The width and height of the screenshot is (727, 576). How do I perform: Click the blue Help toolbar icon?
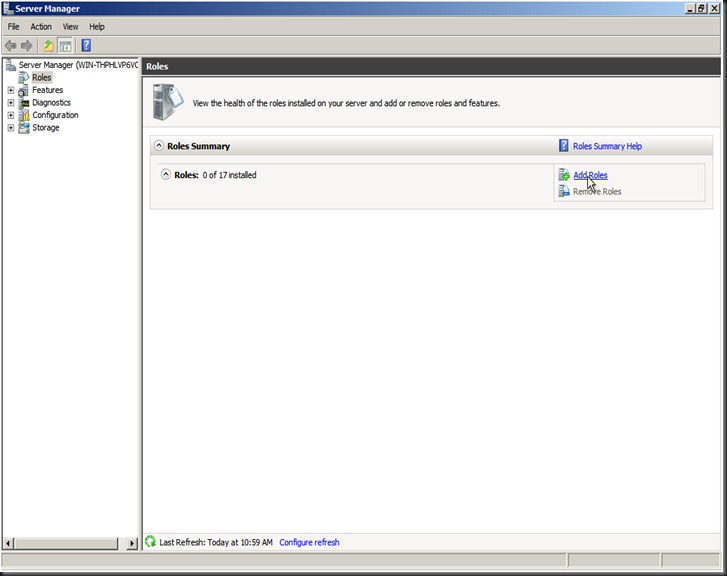point(86,45)
